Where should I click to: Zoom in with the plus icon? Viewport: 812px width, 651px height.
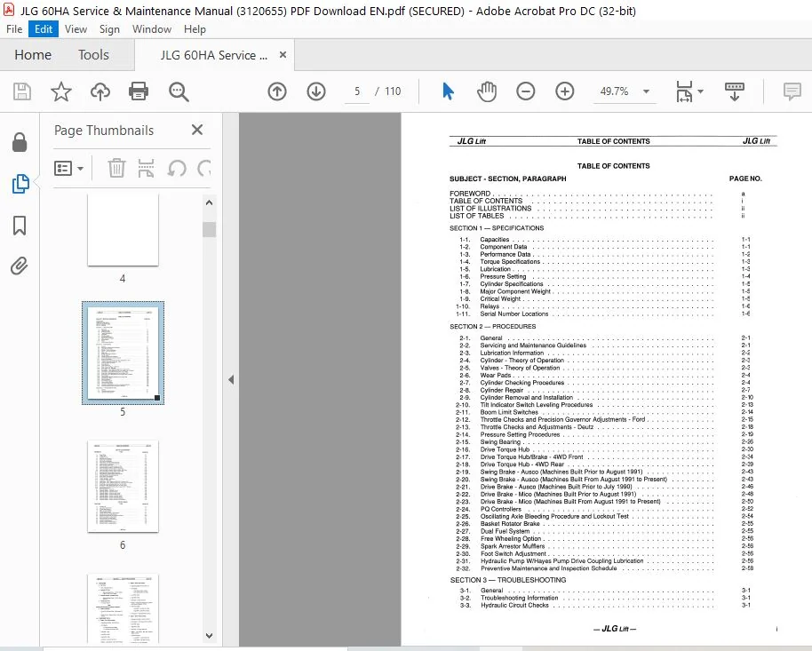point(564,91)
